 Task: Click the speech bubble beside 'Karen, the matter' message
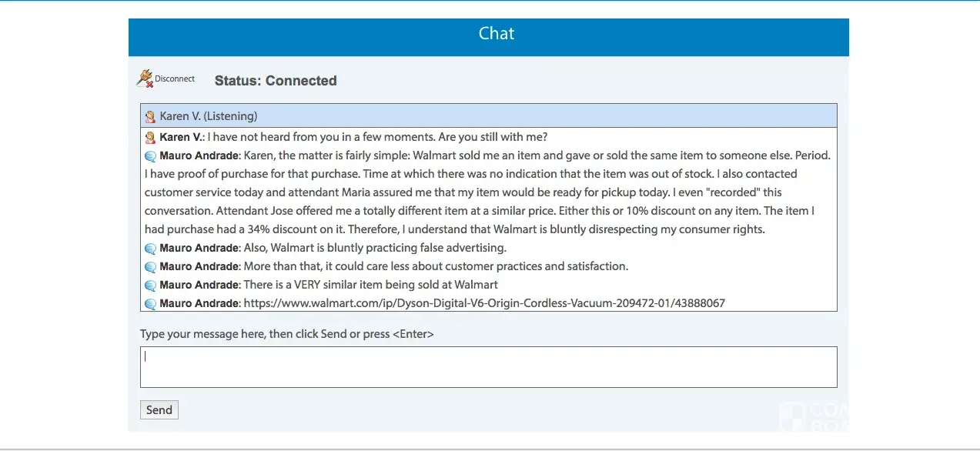click(150, 156)
